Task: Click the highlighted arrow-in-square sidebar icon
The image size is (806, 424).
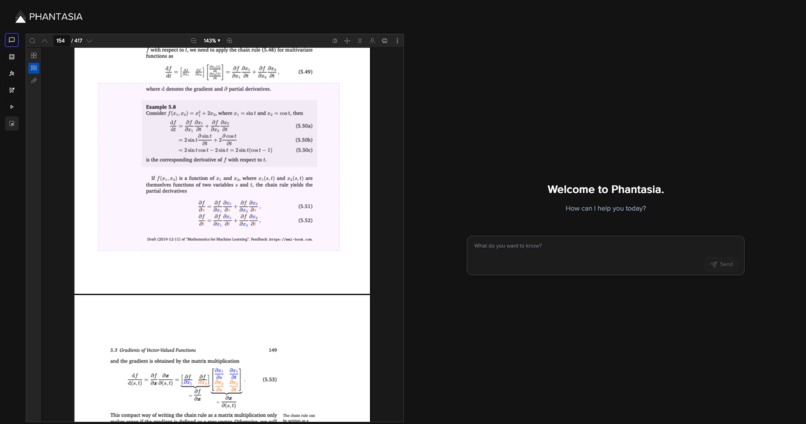Action: pyautogui.click(x=12, y=124)
